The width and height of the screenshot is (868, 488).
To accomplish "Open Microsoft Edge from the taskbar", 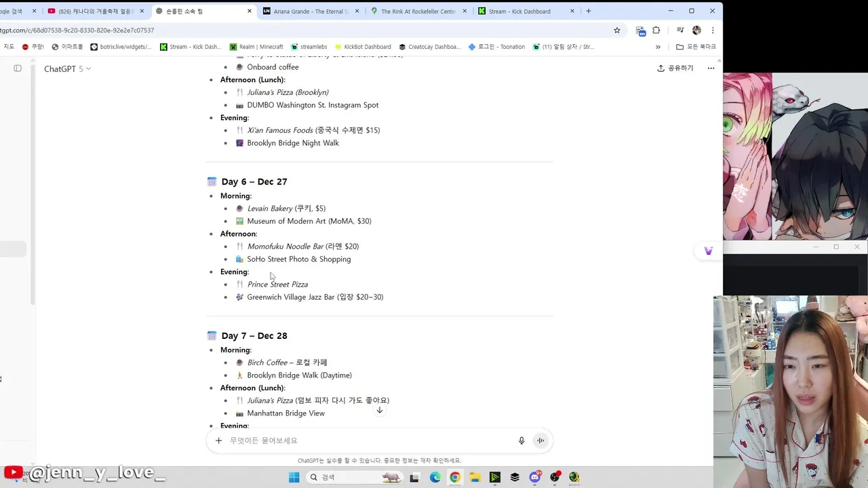I will click(x=435, y=477).
